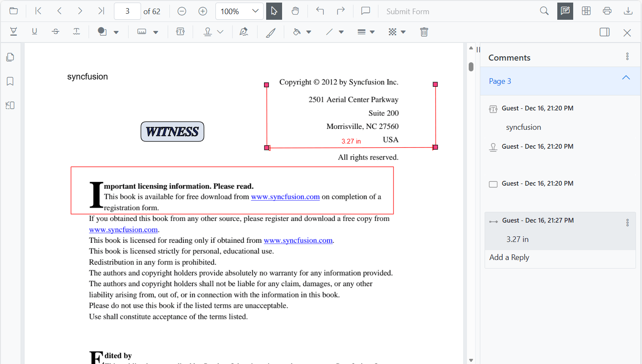Click the strikethrough annotation icon
This screenshot has width=642, height=364.
pyautogui.click(x=55, y=32)
